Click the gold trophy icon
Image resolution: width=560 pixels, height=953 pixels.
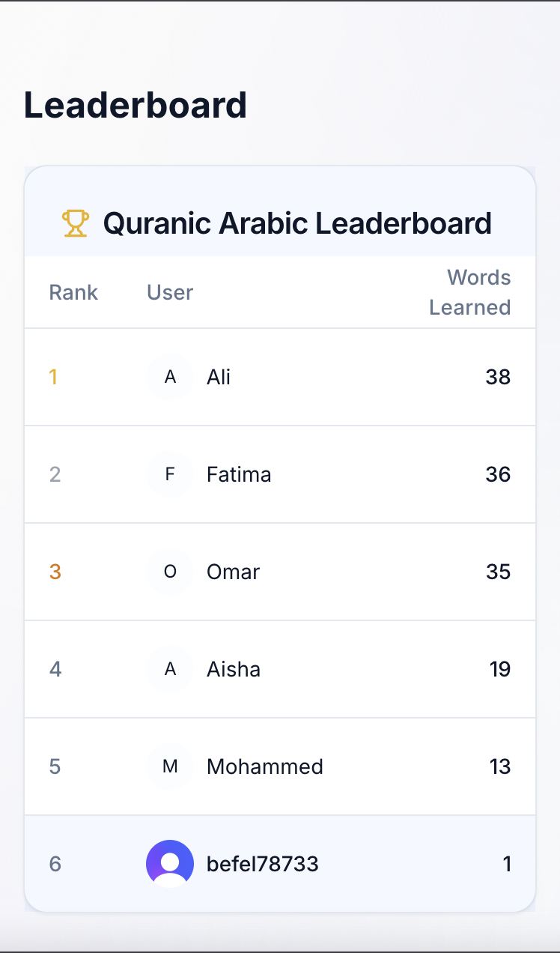(76, 223)
